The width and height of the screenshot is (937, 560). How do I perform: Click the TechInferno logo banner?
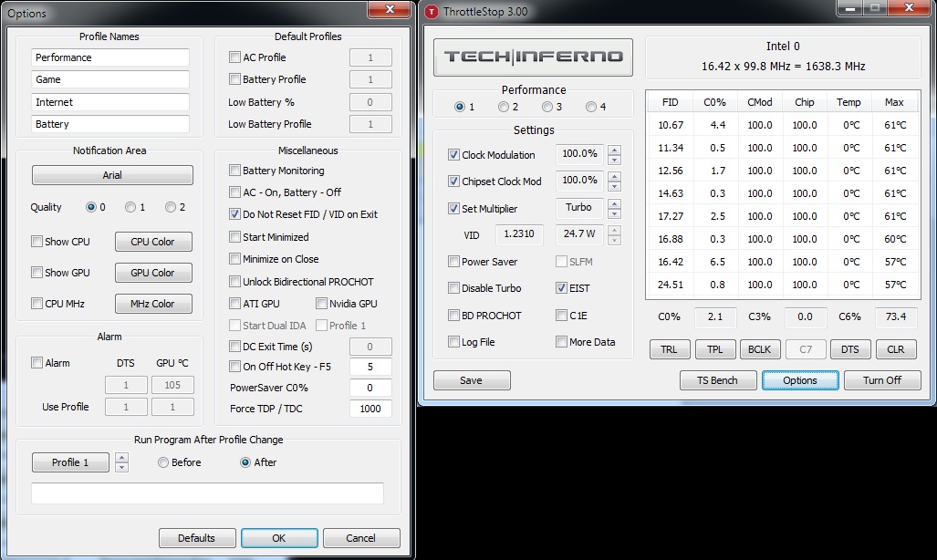[x=533, y=57]
